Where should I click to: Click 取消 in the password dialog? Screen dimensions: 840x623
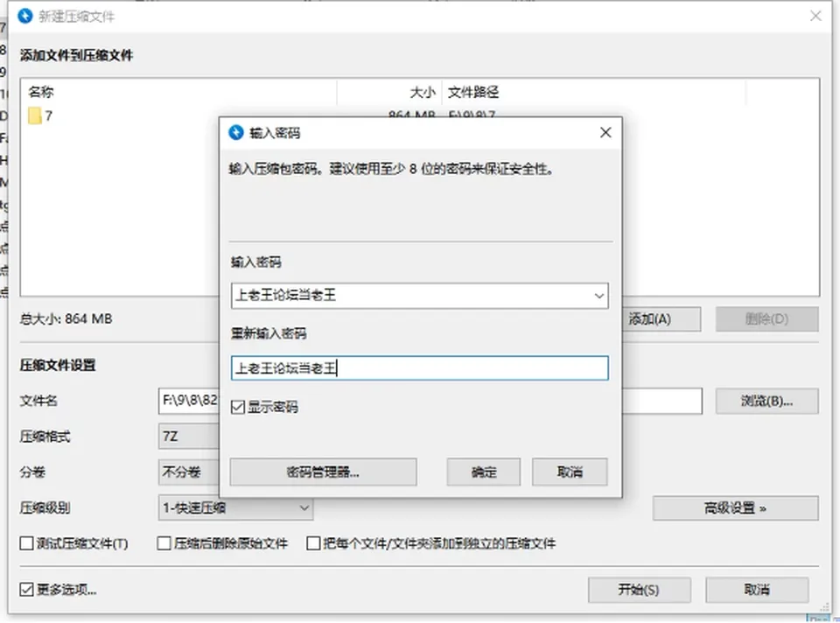570,472
